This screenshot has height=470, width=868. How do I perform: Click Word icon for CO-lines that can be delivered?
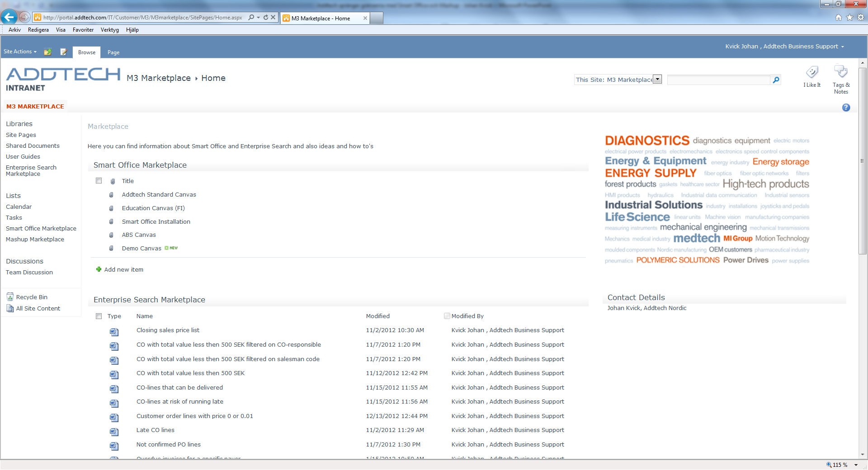114,389
